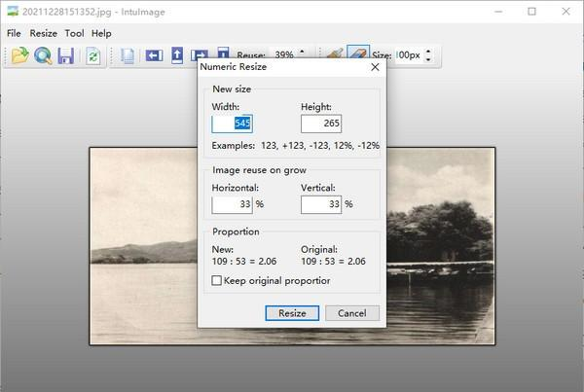This screenshot has width=584, height=392.
Task: Minimize the IntuImage window
Action: pyautogui.click(x=498, y=12)
